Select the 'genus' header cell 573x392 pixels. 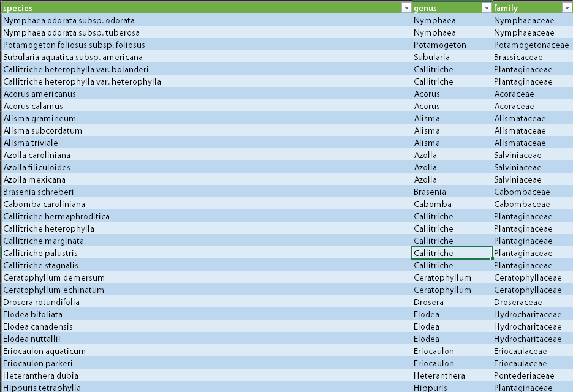[452, 8]
